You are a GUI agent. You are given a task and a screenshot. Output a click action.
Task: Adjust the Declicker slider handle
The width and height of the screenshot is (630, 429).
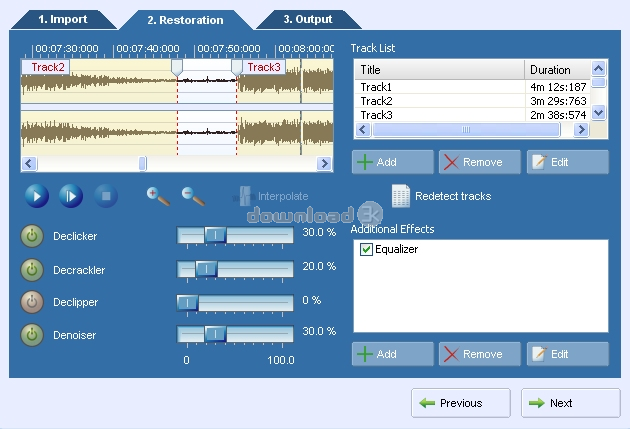[x=215, y=235]
